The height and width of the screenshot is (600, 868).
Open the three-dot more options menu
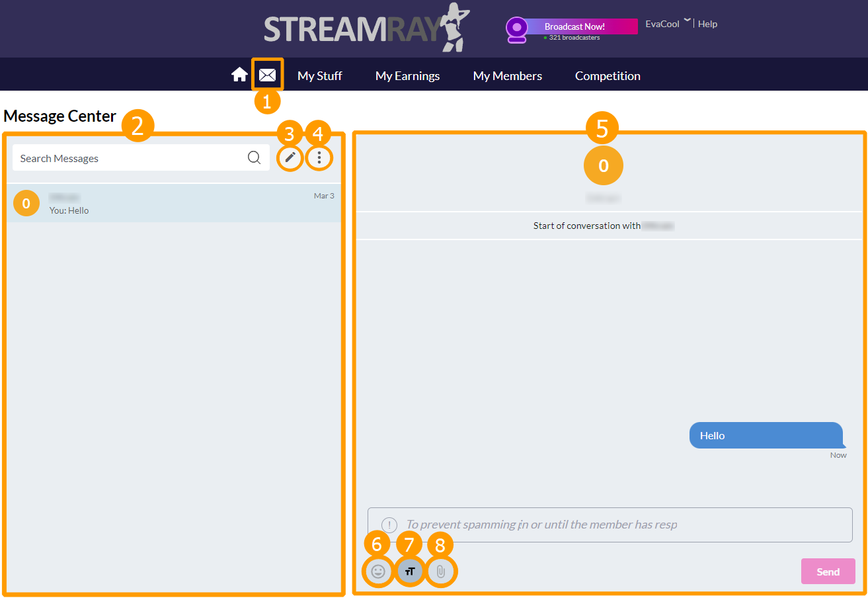pyautogui.click(x=319, y=157)
